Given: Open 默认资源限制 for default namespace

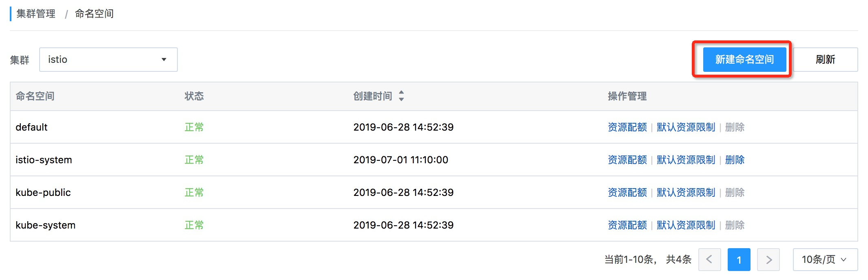Looking at the screenshot, I should tap(686, 127).
